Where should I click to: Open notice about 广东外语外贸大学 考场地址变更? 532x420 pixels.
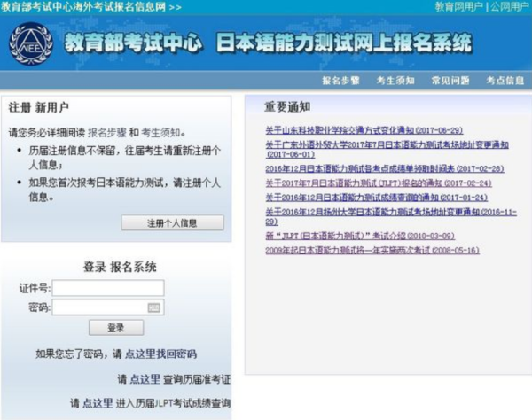(387, 150)
